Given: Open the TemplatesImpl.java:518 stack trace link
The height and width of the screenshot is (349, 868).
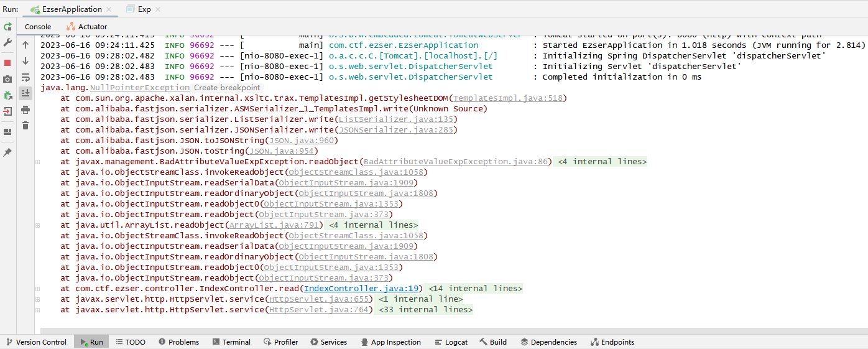Looking at the screenshot, I should (x=509, y=98).
